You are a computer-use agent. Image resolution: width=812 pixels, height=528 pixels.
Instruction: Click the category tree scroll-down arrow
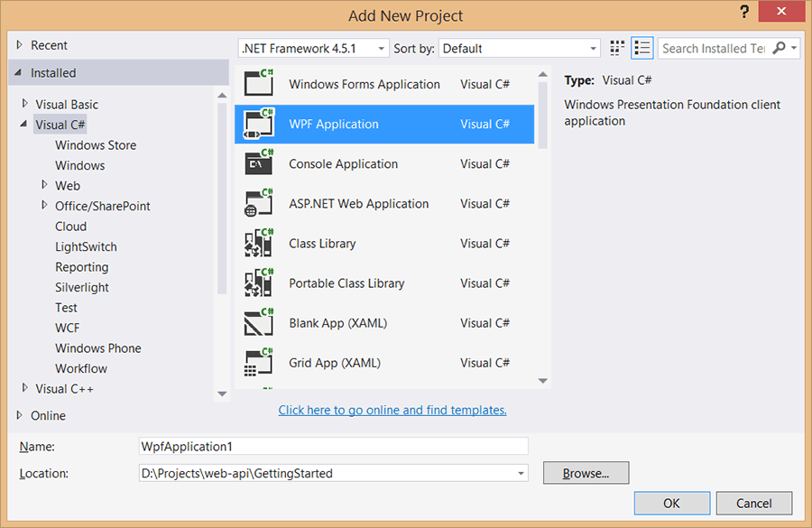pyautogui.click(x=222, y=394)
